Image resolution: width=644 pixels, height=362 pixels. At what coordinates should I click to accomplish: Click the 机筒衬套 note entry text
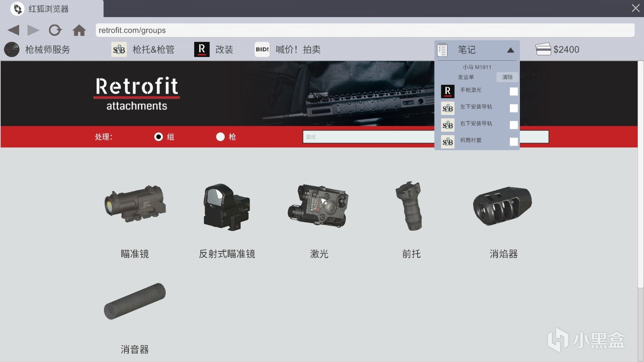[x=471, y=140]
